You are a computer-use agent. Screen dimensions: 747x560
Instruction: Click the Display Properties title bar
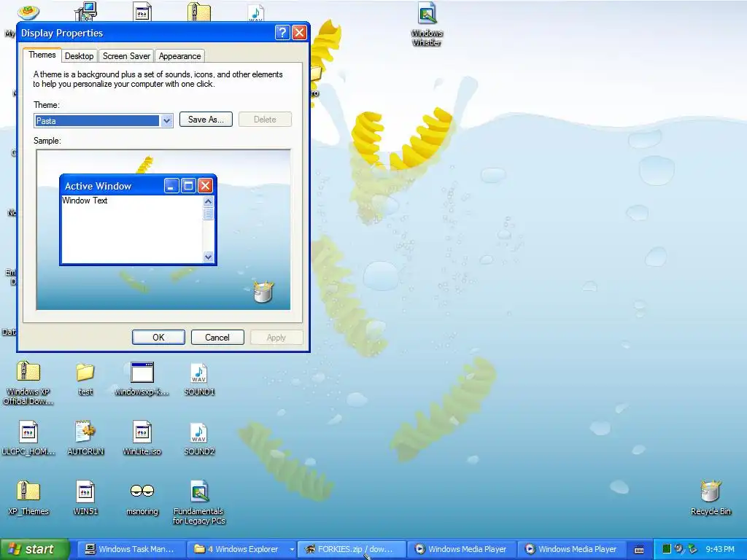click(x=163, y=33)
